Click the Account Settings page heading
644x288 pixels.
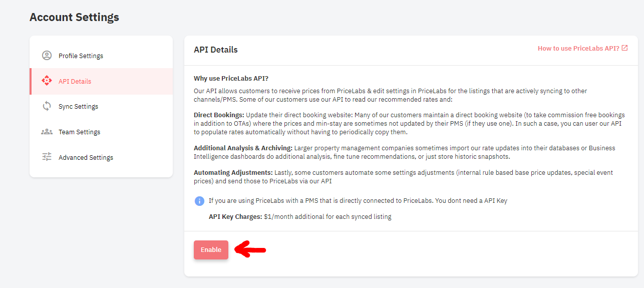74,17
